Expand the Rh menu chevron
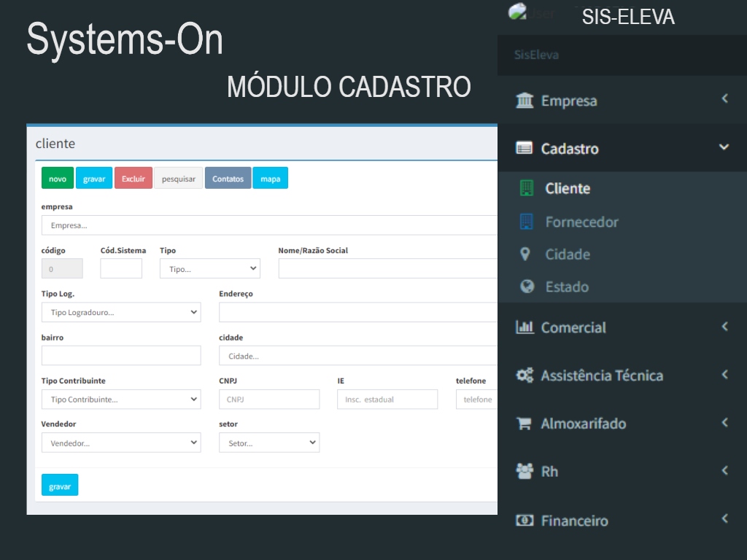 point(724,470)
